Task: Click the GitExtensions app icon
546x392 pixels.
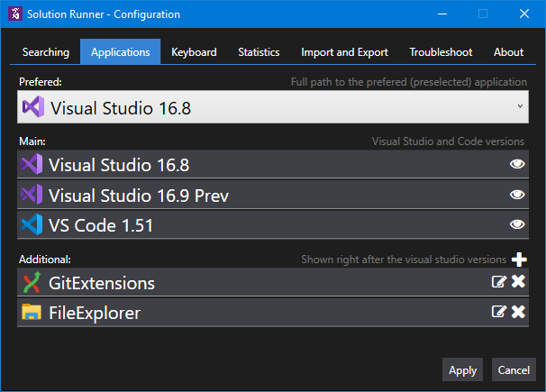Action: (x=32, y=283)
